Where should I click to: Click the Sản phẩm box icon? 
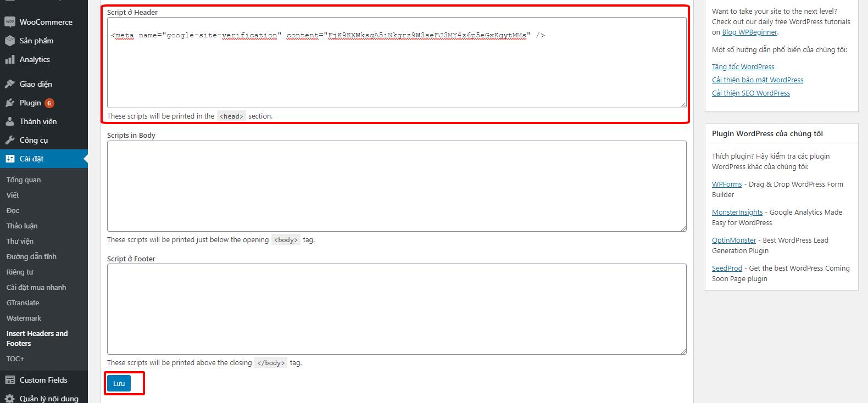coord(9,41)
